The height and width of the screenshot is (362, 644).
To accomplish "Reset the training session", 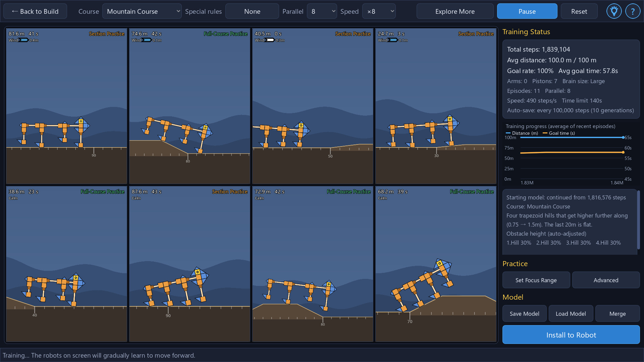I will (579, 11).
